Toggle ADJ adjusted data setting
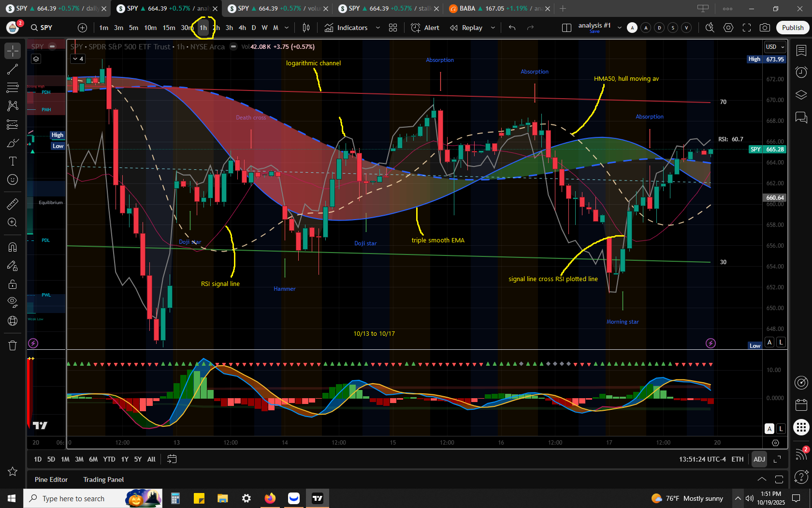This screenshot has height=508, width=812. click(759, 459)
